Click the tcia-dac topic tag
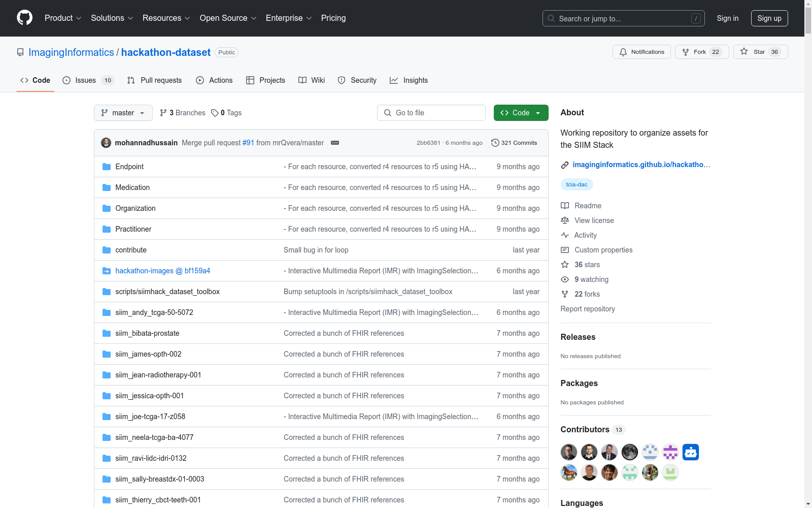The image size is (812, 508). coord(577,184)
